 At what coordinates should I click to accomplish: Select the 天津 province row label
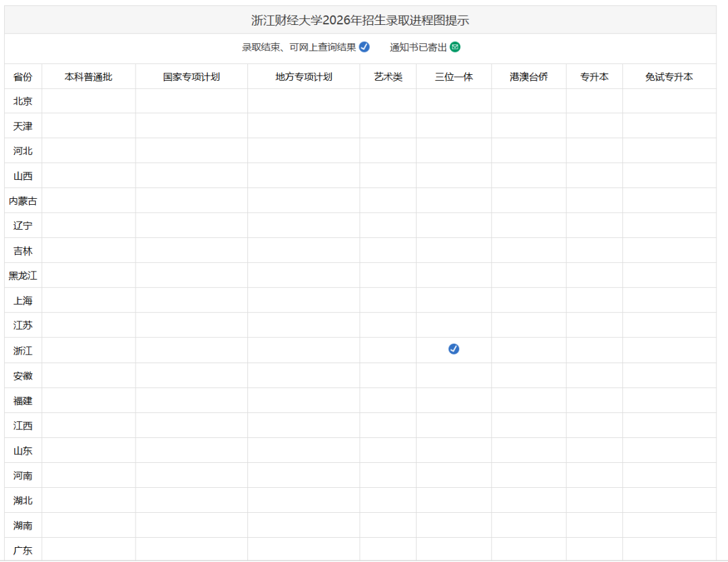(23, 126)
